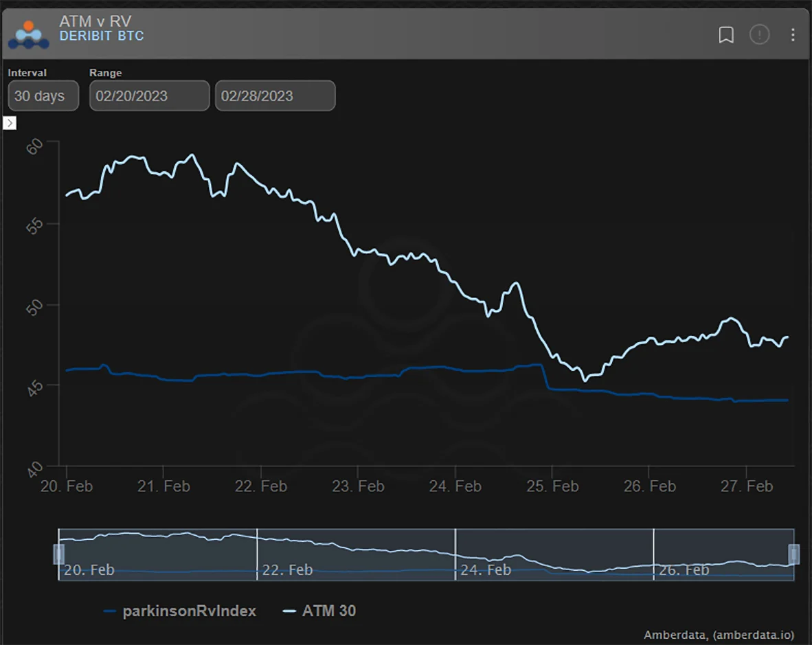This screenshot has height=645, width=812.
Task: Click the 23. Feb x-axis label
Action: click(x=358, y=486)
